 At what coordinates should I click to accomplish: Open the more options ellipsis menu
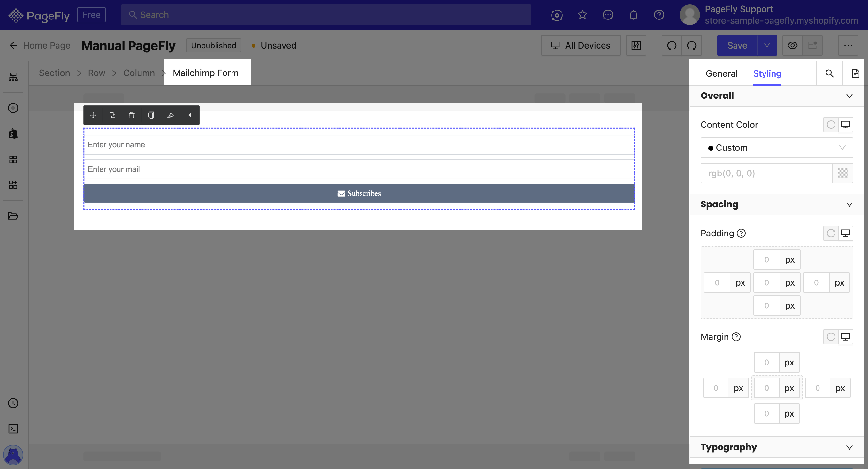click(848, 45)
